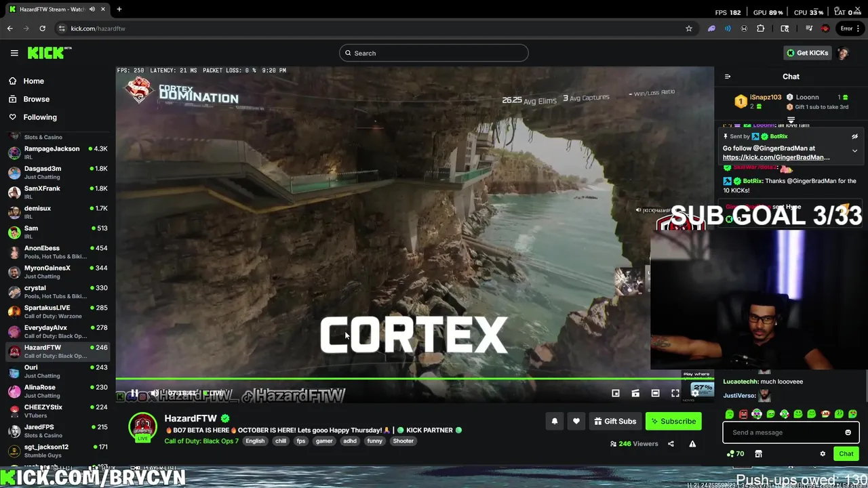The height and width of the screenshot is (488, 868).
Task: Share the stream via share icon
Action: (x=671, y=444)
